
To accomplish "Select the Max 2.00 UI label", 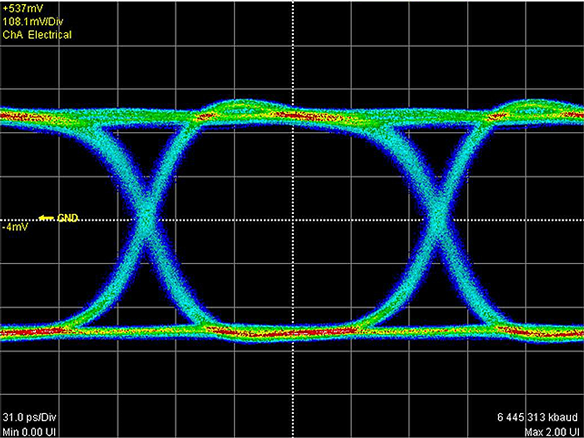I will coord(552,432).
